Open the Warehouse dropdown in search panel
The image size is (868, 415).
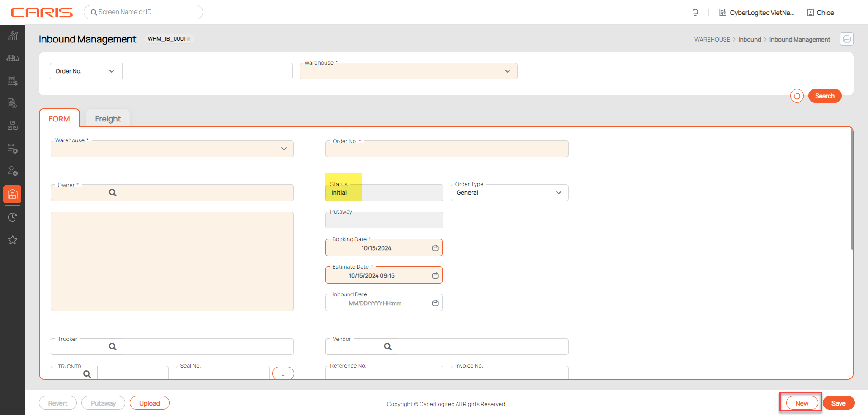[408, 71]
